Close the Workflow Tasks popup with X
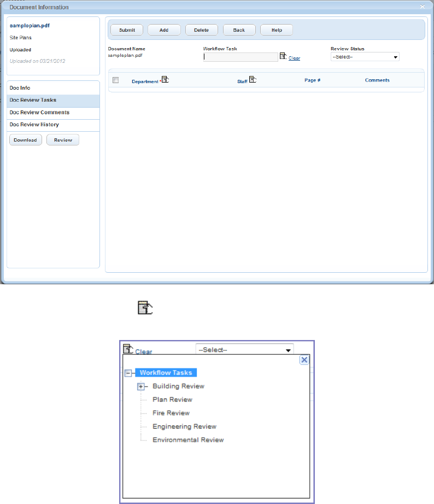The width and height of the screenshot is (434, 504). point(304,360)
